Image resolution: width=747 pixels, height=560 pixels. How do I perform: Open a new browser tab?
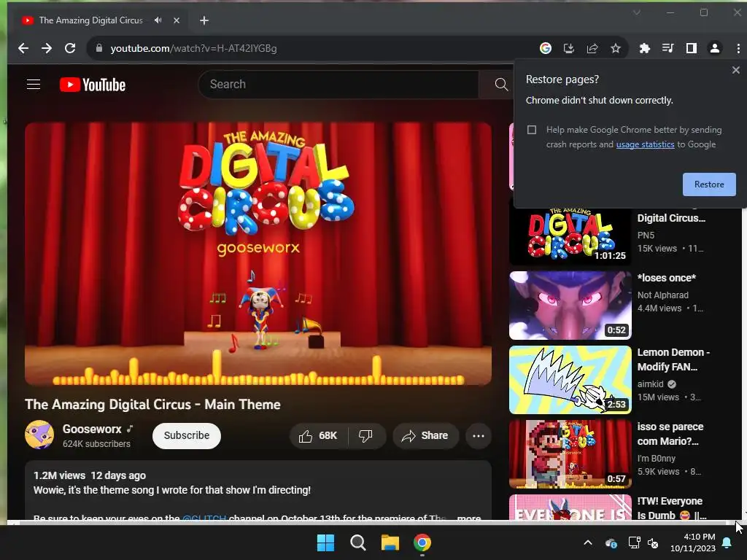[x=204, y=20]
